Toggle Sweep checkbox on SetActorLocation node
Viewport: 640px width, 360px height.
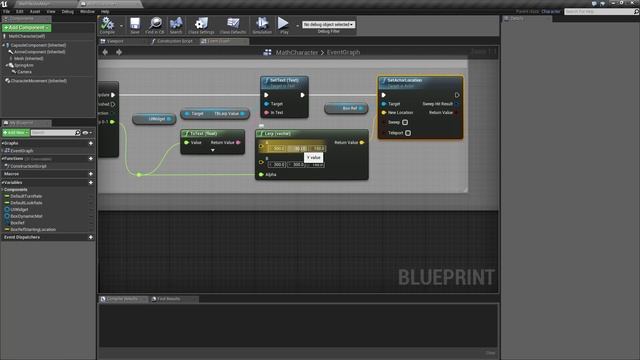(x=405, y=122)
